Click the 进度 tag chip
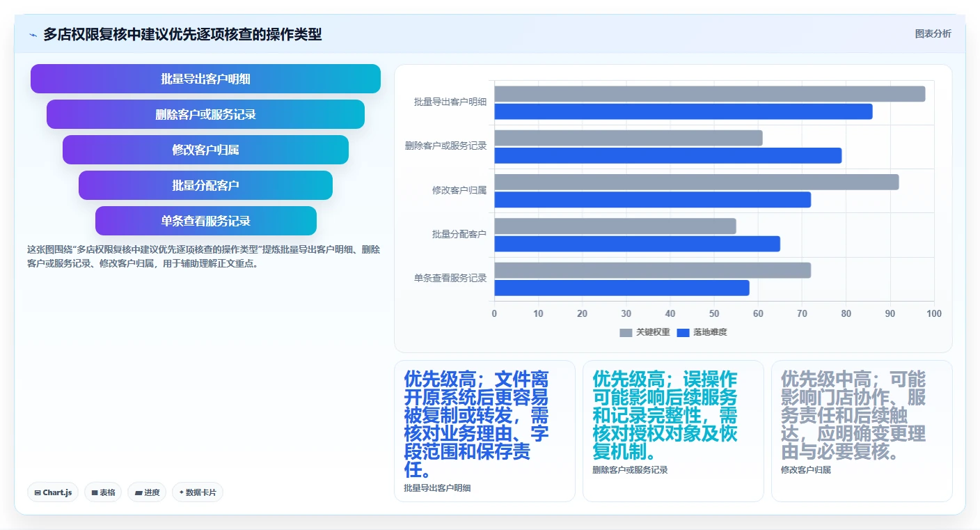Viewport: 980px width, 530px height. (147, 492)
